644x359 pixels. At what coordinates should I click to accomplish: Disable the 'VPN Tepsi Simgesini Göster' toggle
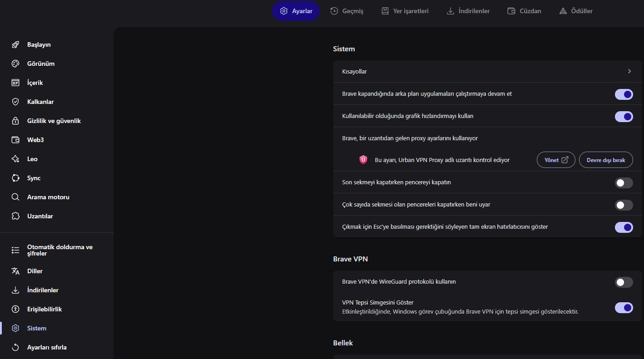(624, 307)
